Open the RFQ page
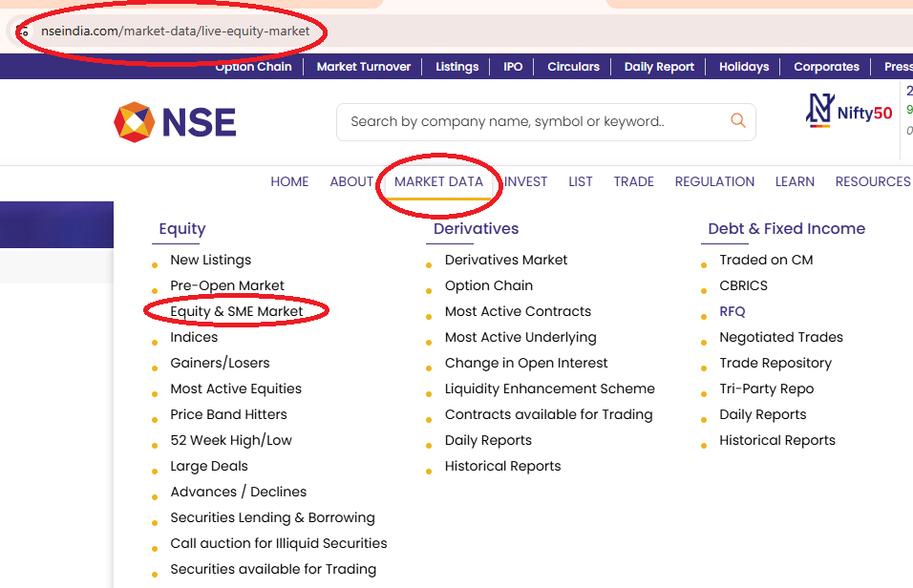The height and width of the screenshot is (588, 913). (x=732, y=310)
